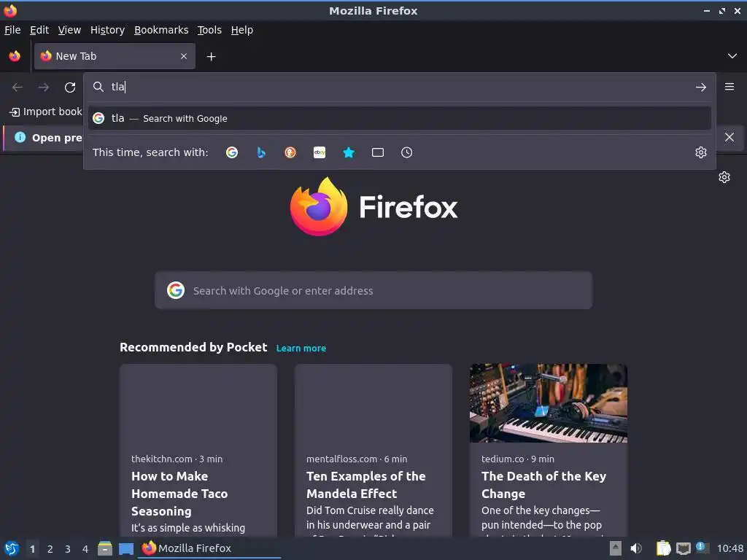The height and width of the screenshot is (560, 747).
Task: Click the Go arrow in address bar
Action: [x=701, y=87]
